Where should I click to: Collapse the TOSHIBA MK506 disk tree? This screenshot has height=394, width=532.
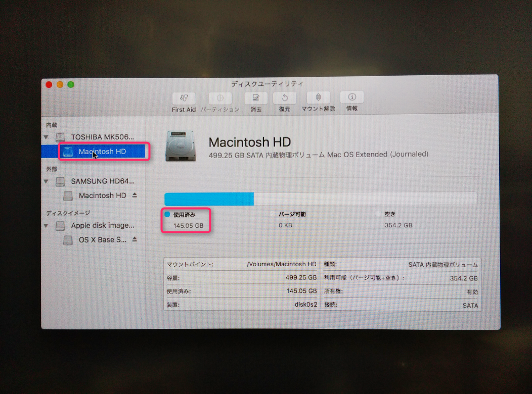(47, 137)
